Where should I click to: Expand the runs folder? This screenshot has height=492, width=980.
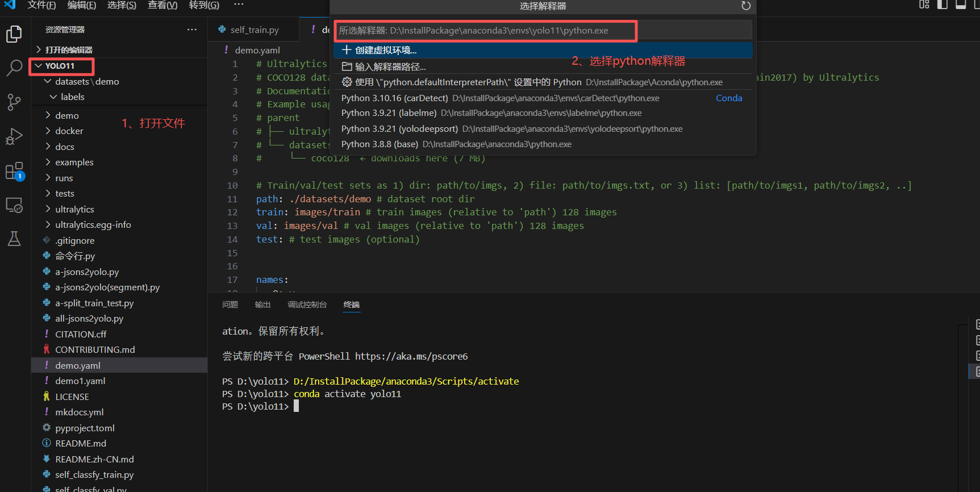119,178
